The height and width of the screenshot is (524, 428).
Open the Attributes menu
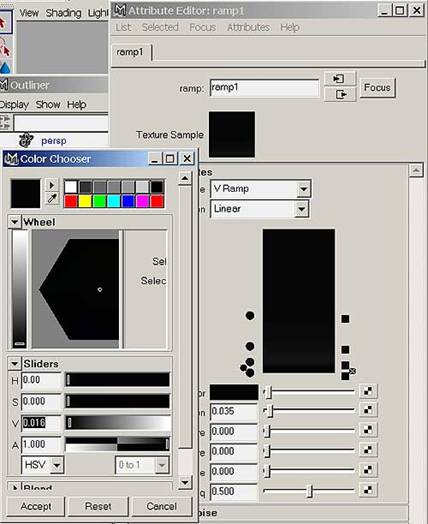pyautogui.click(x=248, y=27)
